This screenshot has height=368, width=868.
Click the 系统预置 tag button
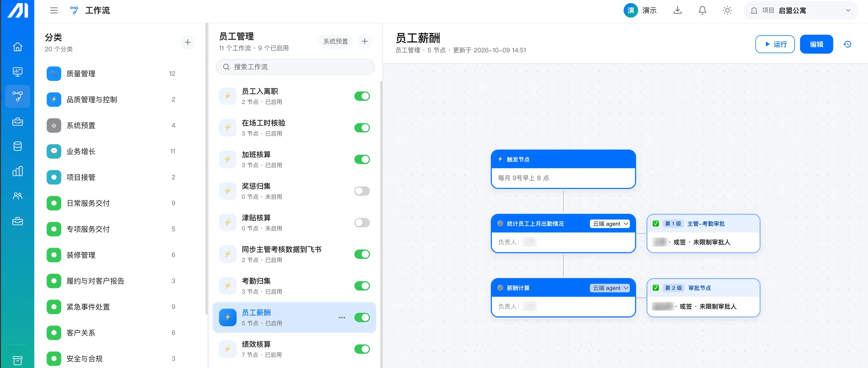336,42
